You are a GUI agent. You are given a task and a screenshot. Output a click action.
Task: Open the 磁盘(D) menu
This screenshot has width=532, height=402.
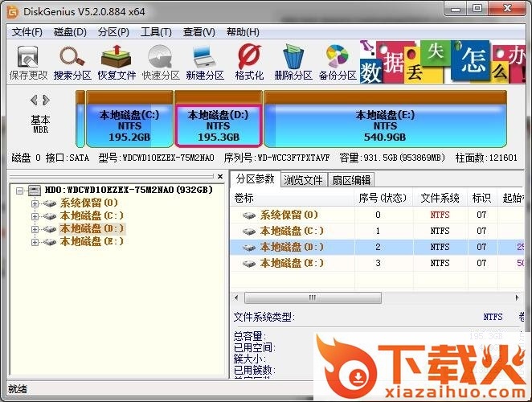tap(70, 32)
